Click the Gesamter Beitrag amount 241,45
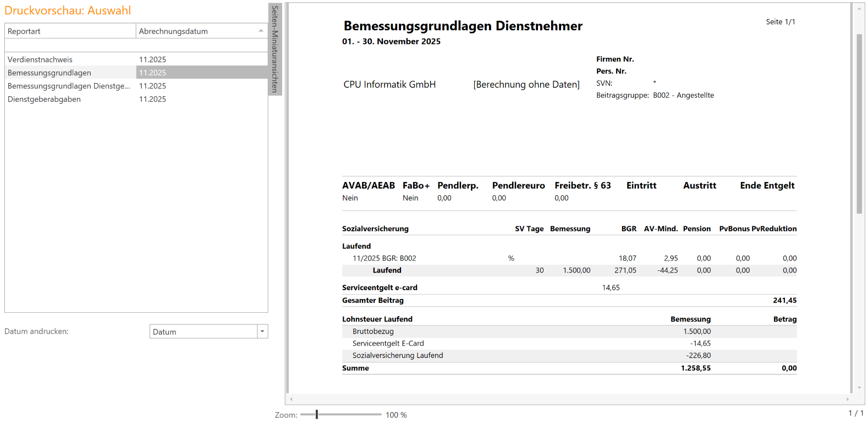 pyautogui.click(x=785, y=300)
